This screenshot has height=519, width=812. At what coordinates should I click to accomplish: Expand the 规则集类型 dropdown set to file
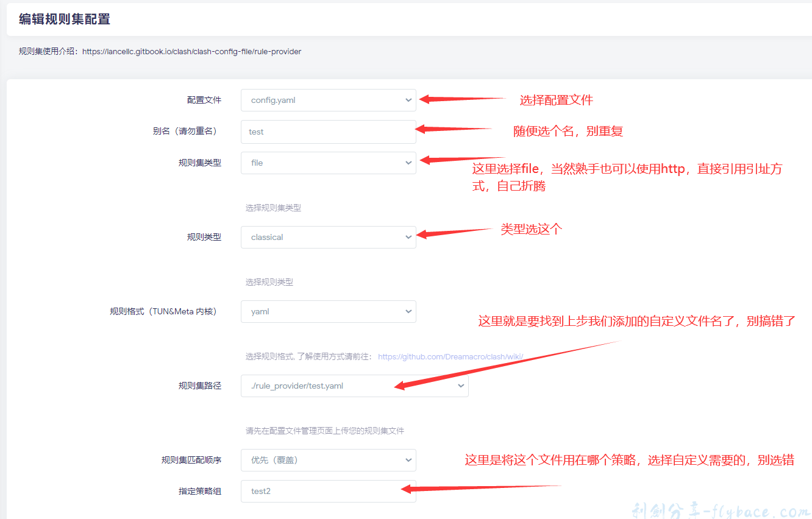(328, 163)
